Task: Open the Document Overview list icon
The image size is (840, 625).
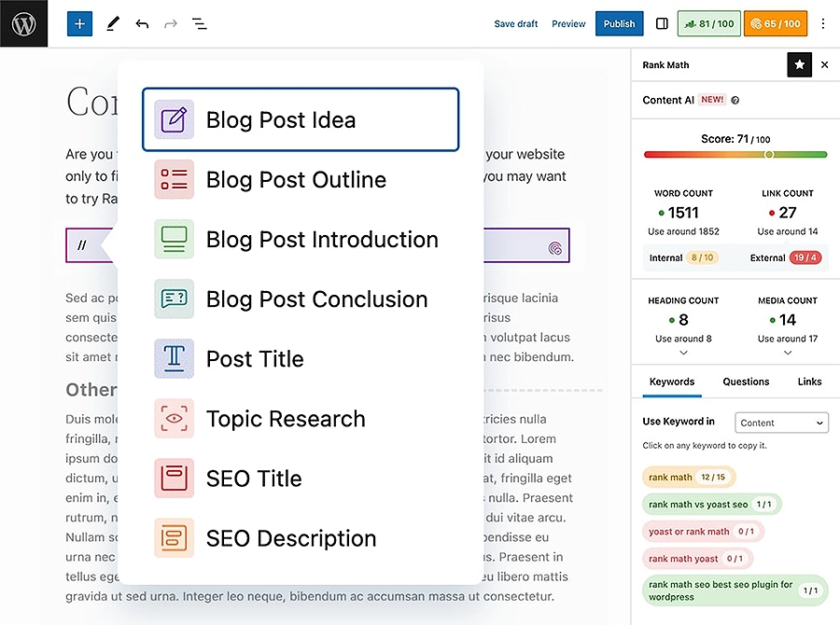Action: click(199, 23)
